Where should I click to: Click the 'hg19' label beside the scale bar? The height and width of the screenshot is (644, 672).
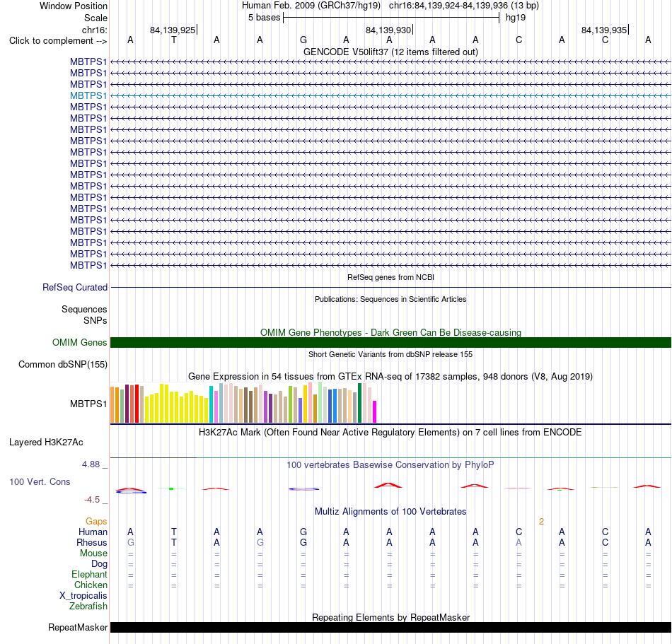pyautogui.click(x=515, y=18)
